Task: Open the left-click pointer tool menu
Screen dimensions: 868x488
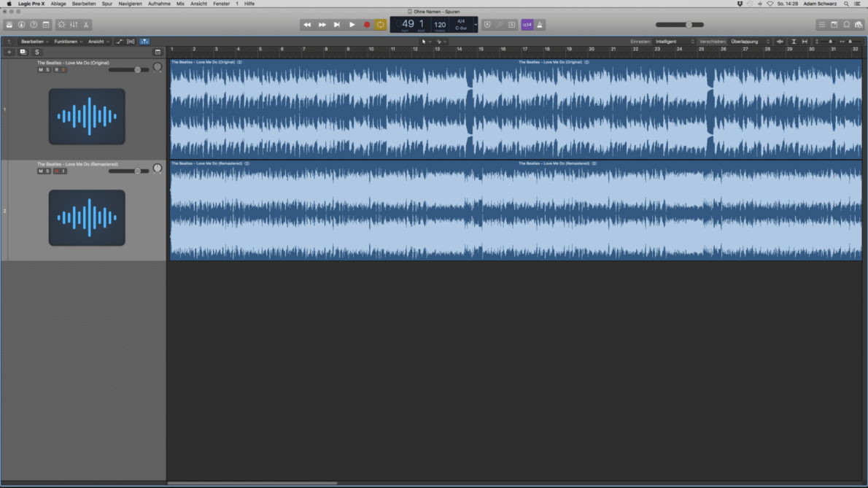Action: 426,42
